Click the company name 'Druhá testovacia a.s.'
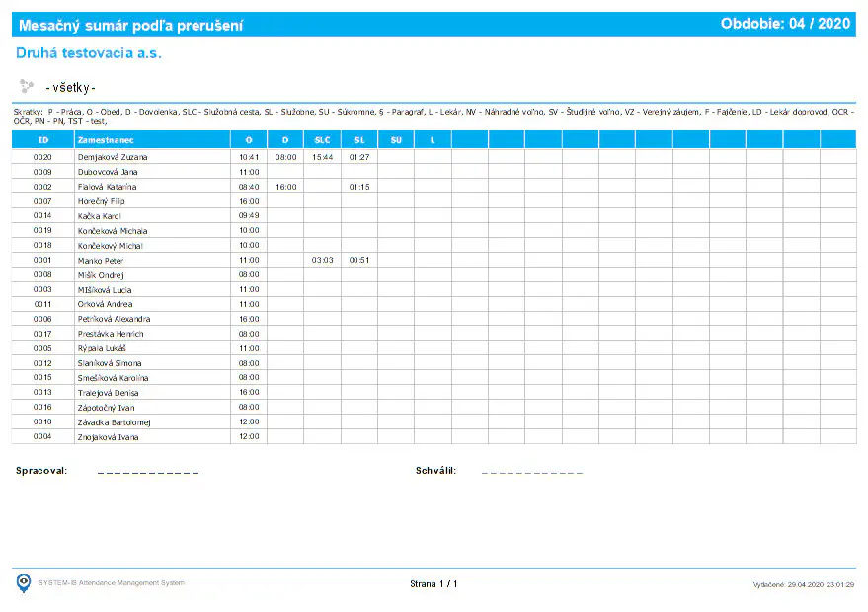The image size is (868, 612). (x=89, y=53)
